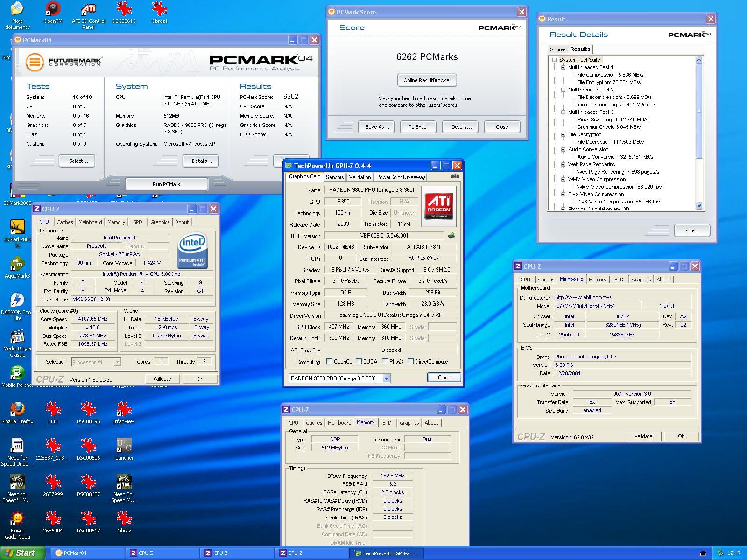Image resolution: width=747 pixels, height=560 pixels.
Task: Open DSC00595 desktop image icon
Action: 88,413
